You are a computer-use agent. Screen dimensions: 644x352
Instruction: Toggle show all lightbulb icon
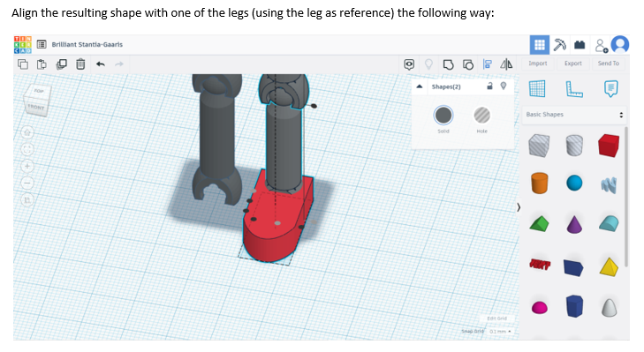tap(428, 64)
